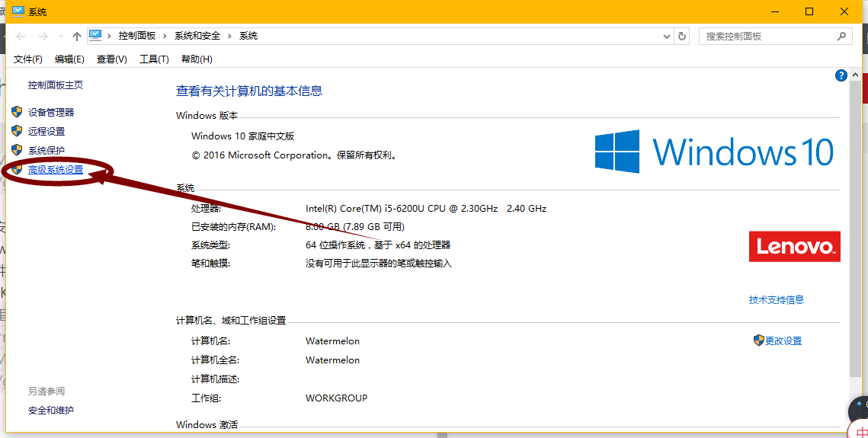
Task: Expand chevron after 控制面板 in breadcrumb
Action: point(165,36)
